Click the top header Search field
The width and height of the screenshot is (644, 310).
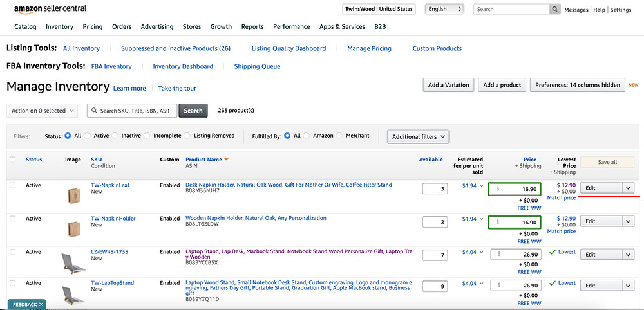point(512,9)
